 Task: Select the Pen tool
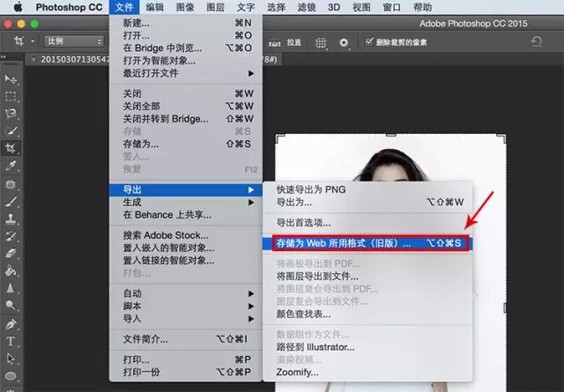point(11,324)
